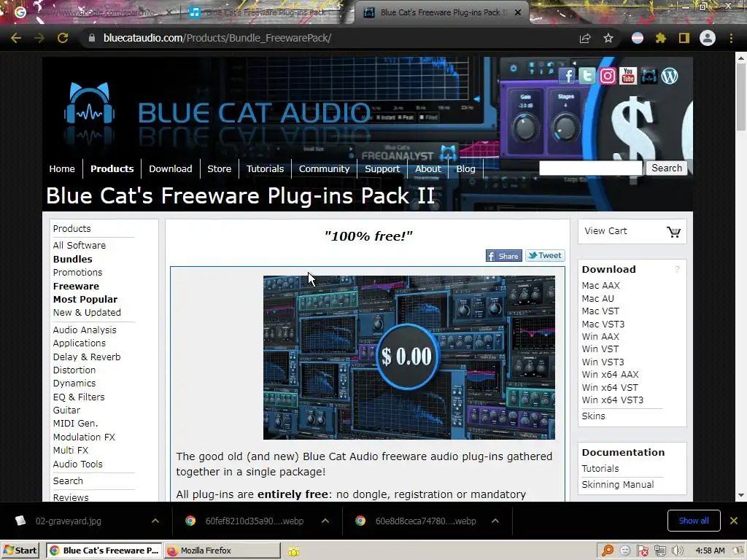Image resolution: width=747 pixels, height=560 pixels.
Task: Click the address bar URL
Action: click(x=217, y=38)
